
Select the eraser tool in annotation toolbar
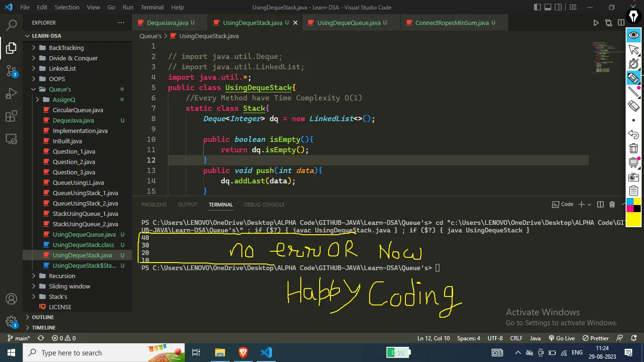coord(634,106)
